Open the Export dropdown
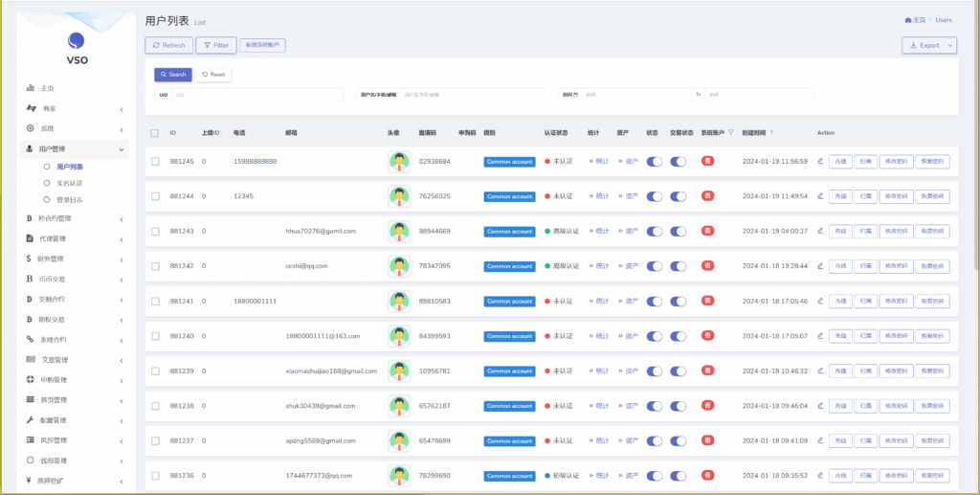Image resolution: width=980 pixels, height=495 pixels. [929, 45]
